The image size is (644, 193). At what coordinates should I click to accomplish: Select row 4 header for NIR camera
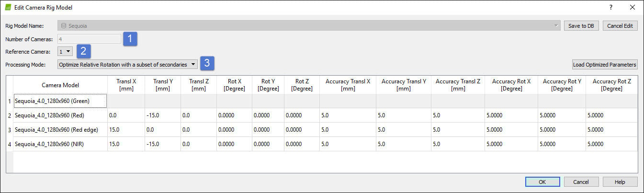pyautogui.click(x=9, y=144)
